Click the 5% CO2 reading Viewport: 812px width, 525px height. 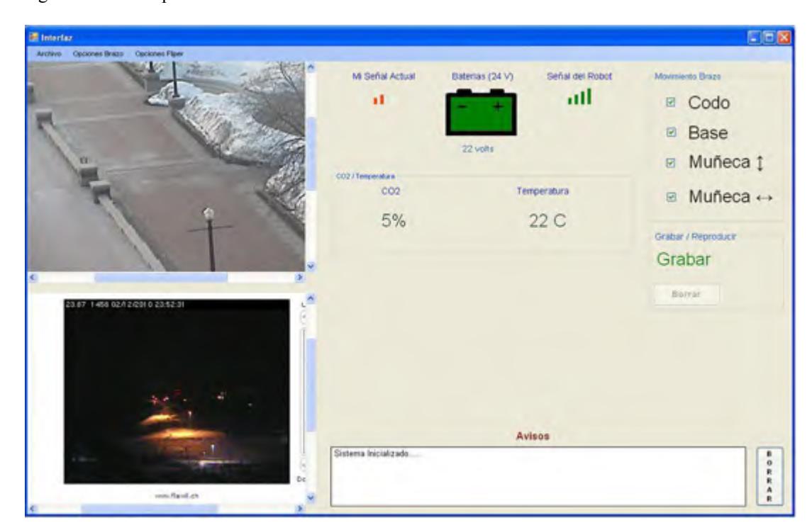393,221
